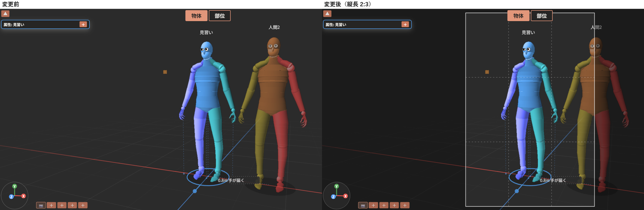Click the blue Z axis handle in 変更前 gizmo
The width and height of the screenshot is (644, 210).
(11, 197)
